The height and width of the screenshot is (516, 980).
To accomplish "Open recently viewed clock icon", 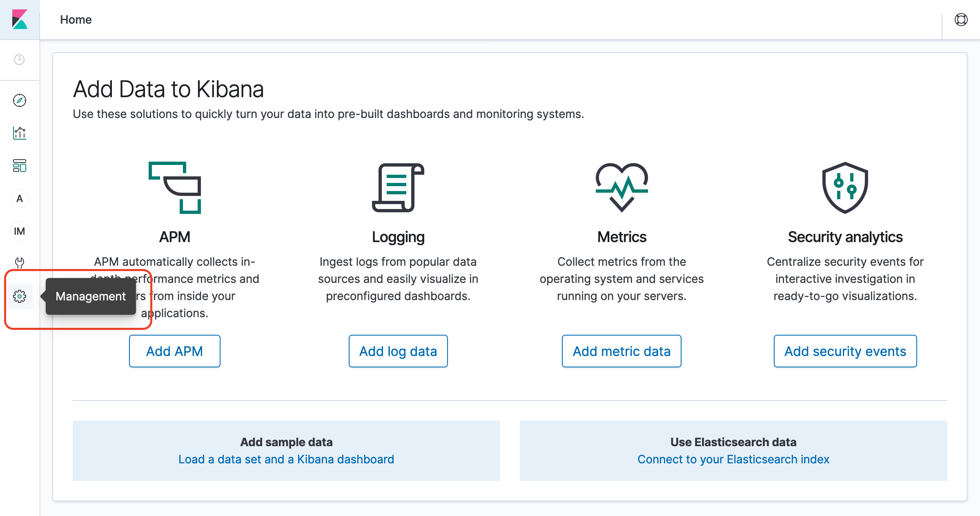I will click(19, 60).
